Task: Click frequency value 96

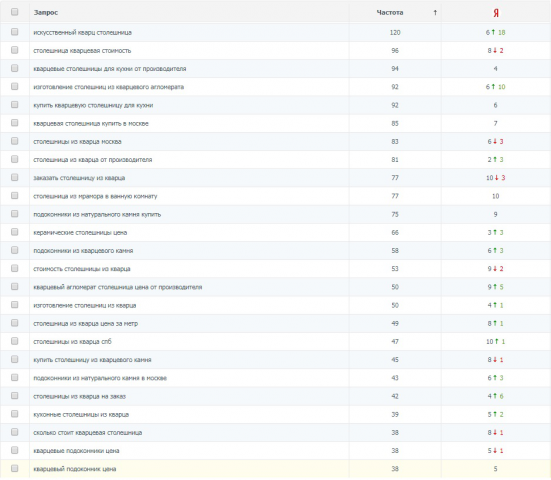Action: [395, 51]
